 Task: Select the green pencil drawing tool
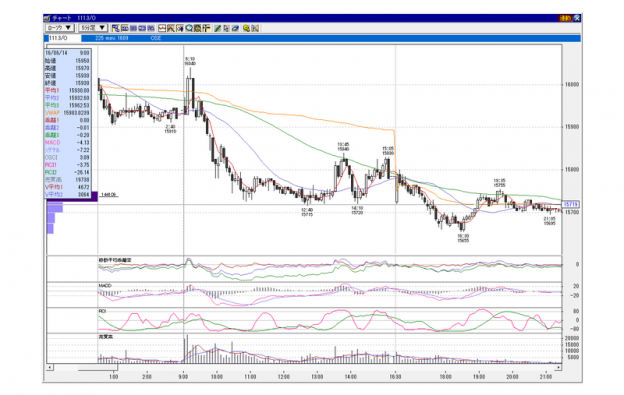point(217,28)
